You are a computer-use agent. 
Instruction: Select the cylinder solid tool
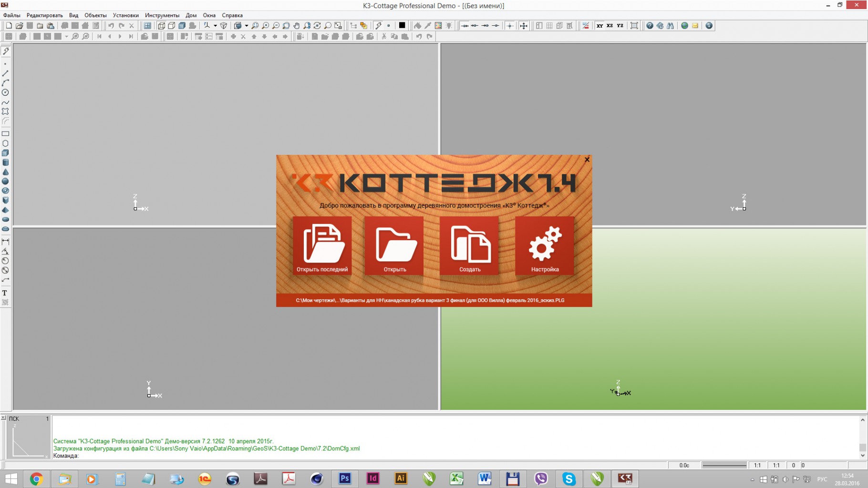point(5,163)
